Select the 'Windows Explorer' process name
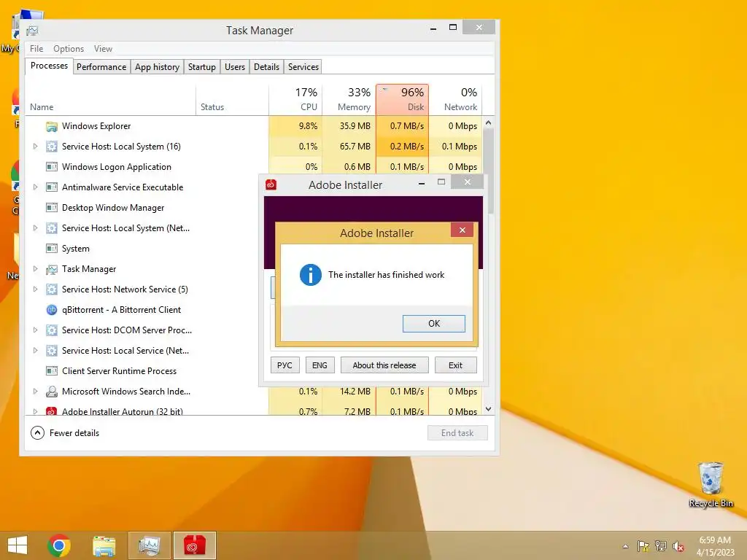Viewport: 747px width, 560px height. point(96,126)
